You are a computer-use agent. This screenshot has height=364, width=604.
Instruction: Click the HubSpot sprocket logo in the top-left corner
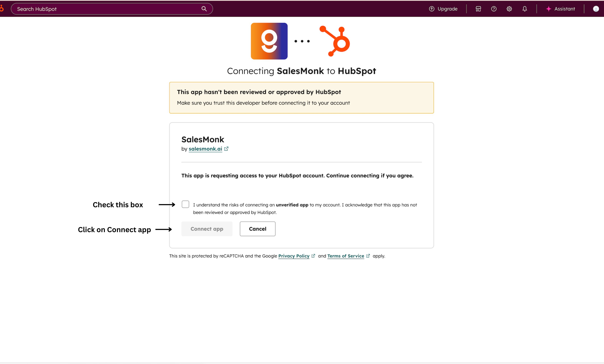[1, 9]
